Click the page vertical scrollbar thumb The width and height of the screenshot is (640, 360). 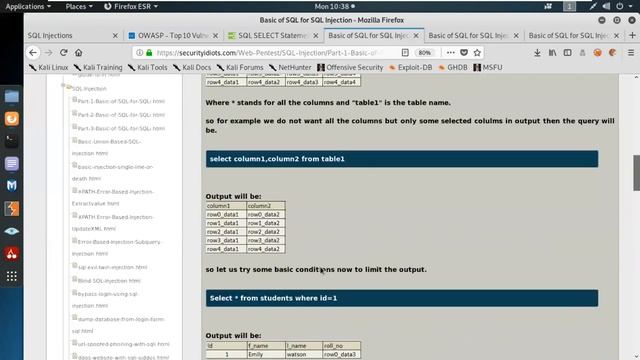pyautogui.click(x=636, y=173)
